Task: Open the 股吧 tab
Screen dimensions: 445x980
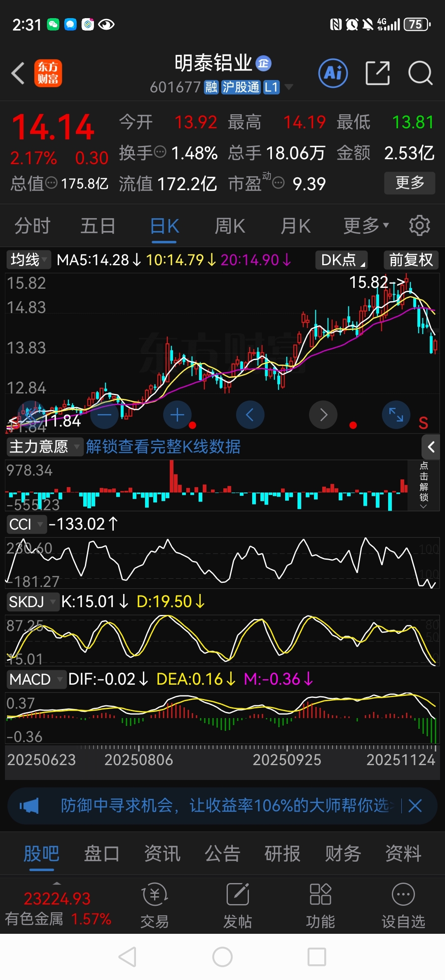Action: 41,853
